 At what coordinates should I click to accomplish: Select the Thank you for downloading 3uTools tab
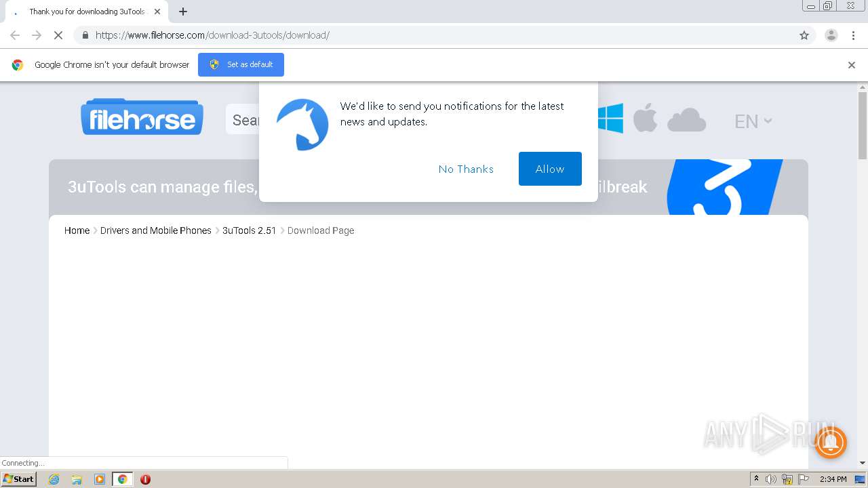tap(85, 12)
